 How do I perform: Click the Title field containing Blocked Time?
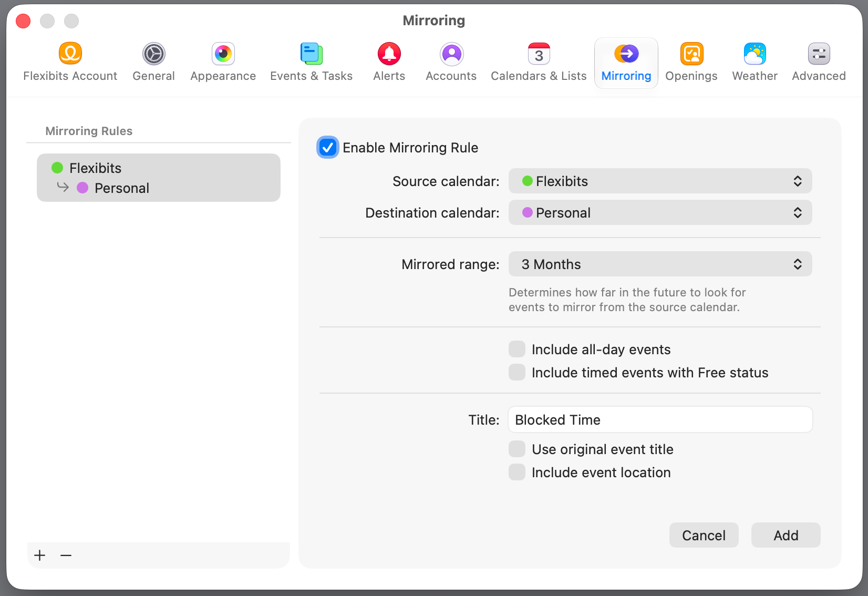(x=660, y=419)
